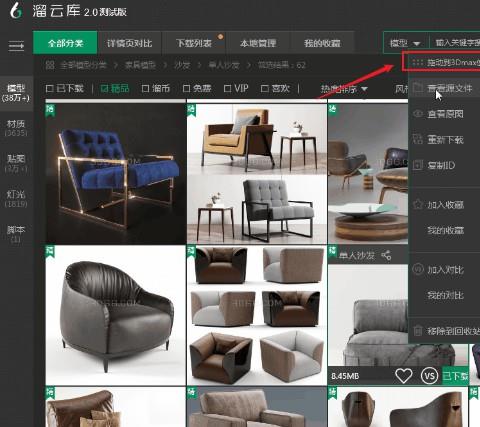Image resolution: width=480 pixels, height=427 pixels.
Task: Select 材质 category in the left sidebar
Action: tap(16, 128)
